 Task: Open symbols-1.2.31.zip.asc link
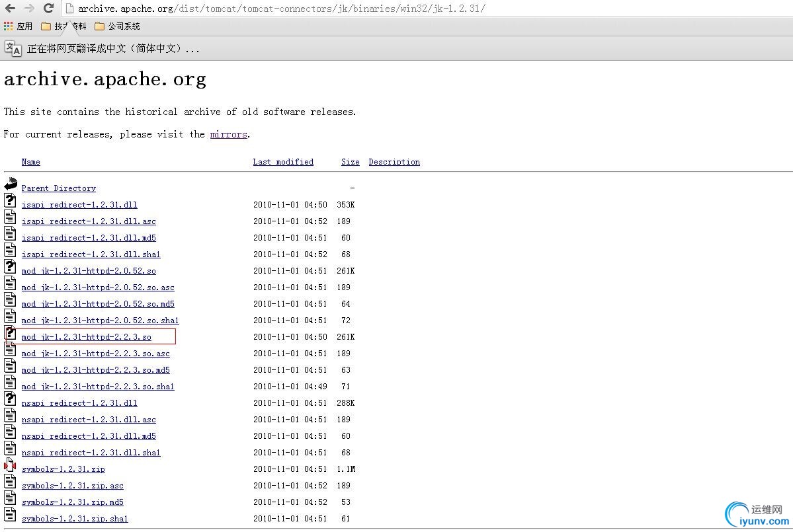click(72, 486)
